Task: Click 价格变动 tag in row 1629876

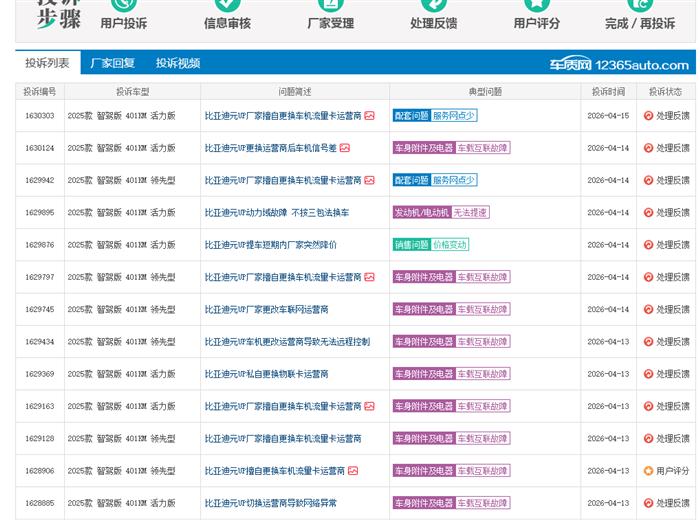Action: (450, 245)
